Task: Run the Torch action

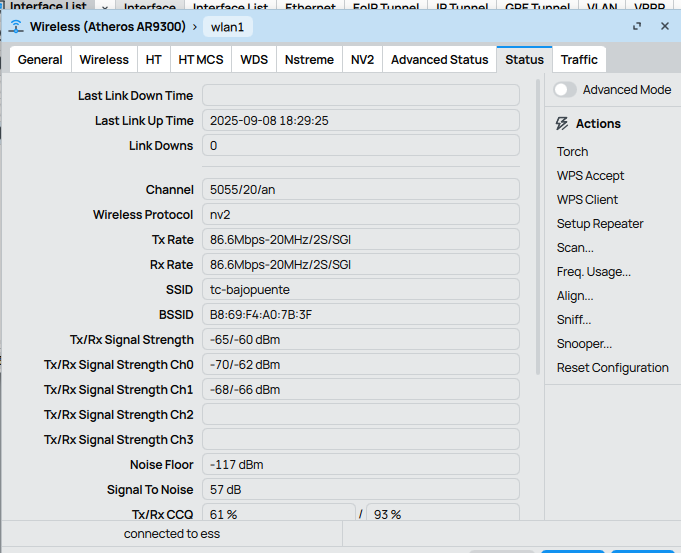Action: point(573,152)
